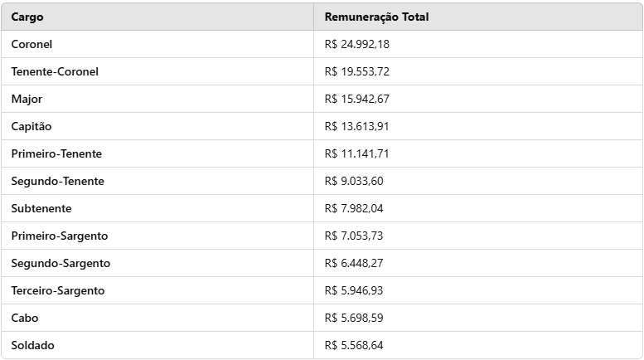
Task: Select the Coronel cell
Action: pos(31,44)
